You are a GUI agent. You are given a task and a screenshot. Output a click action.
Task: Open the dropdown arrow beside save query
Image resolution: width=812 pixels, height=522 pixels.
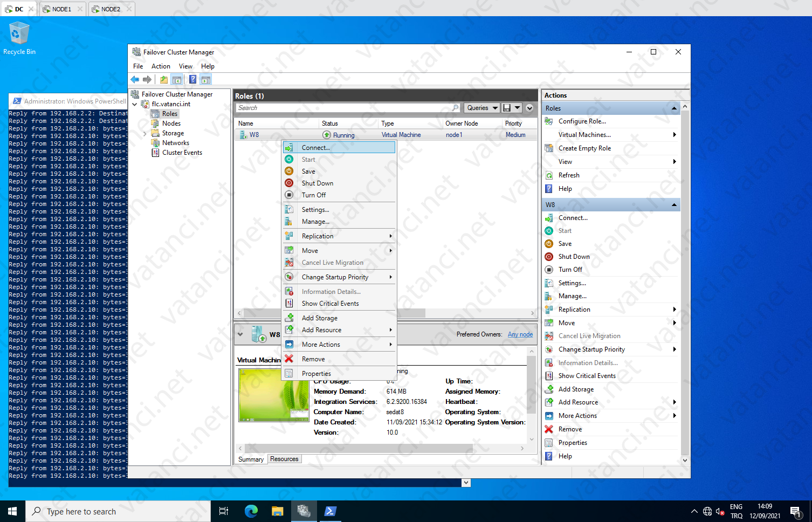pyautogui.click(x=518, y=108)
